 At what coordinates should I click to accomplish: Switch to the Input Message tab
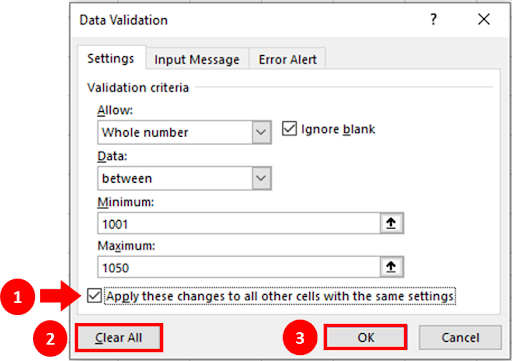(197, 60)
